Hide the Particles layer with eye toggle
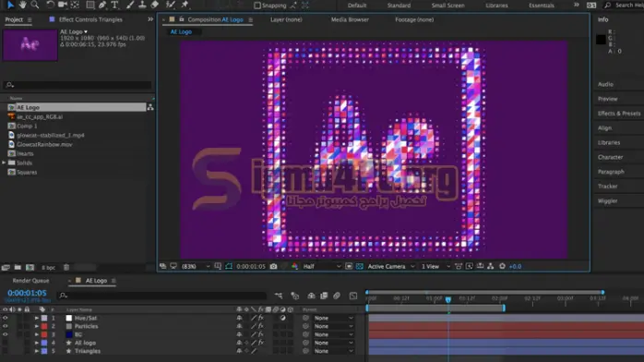 click(x=5, y=326)
